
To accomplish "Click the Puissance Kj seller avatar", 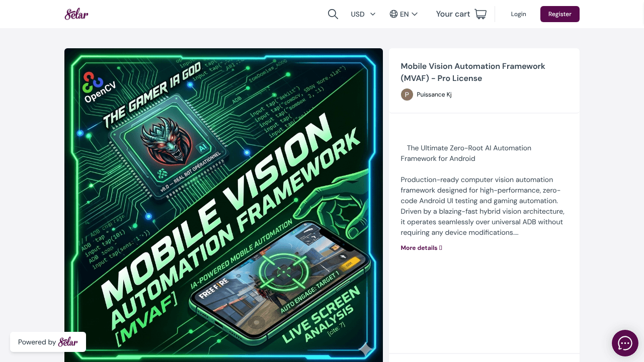I will coord(407,95).
